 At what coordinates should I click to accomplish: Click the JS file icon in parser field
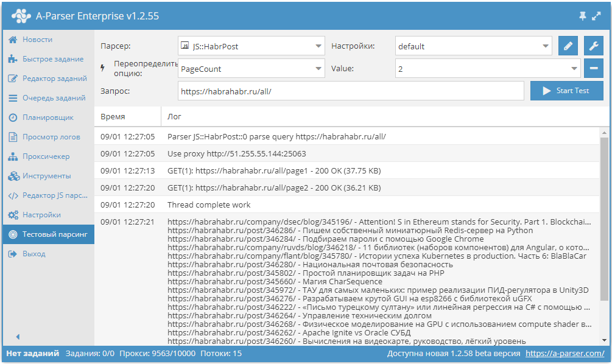click(x=185, y=46)
